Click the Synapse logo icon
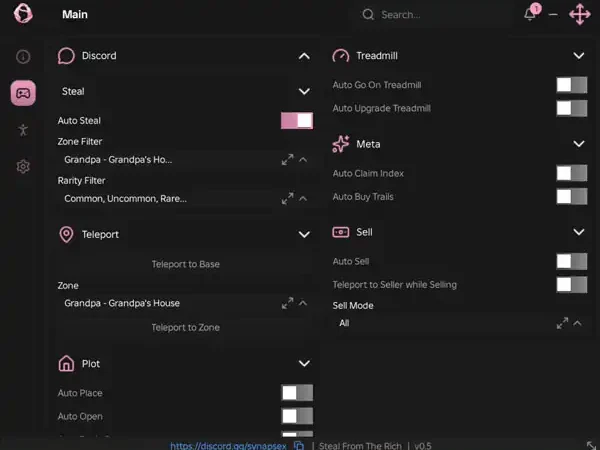Viewport: 600px width, 450px height. pyautogui.click(x=23, y=14)
